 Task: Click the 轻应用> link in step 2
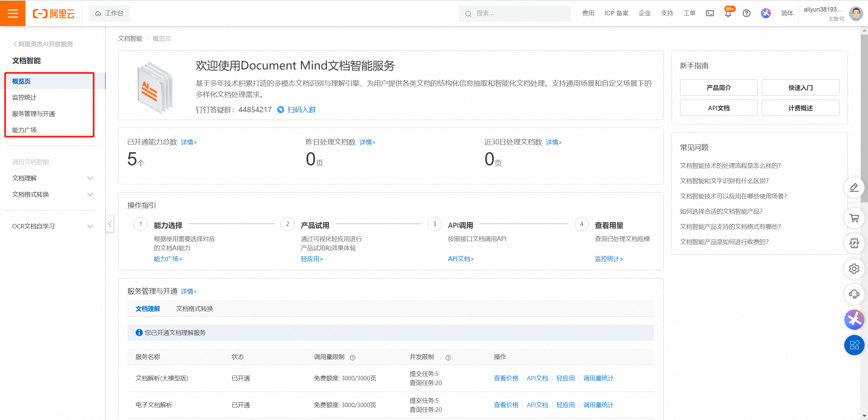[x=312, y=259]
